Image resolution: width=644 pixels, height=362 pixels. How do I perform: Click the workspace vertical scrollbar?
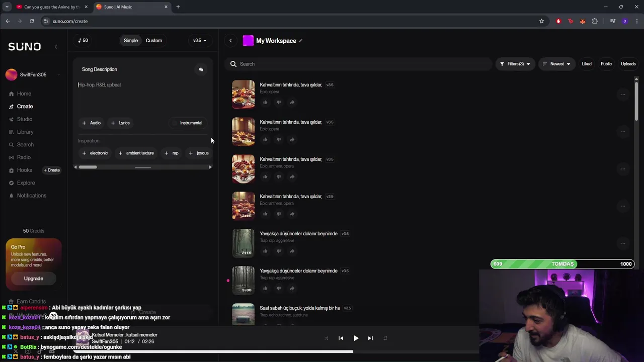pos(636,101)
